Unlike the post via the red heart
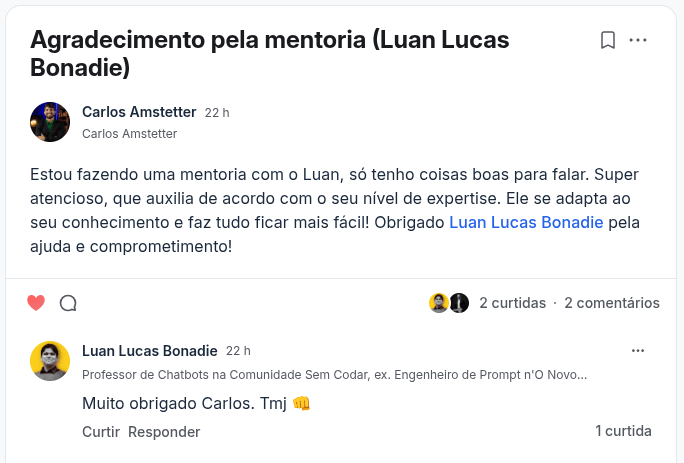 [x=36, y=303]
